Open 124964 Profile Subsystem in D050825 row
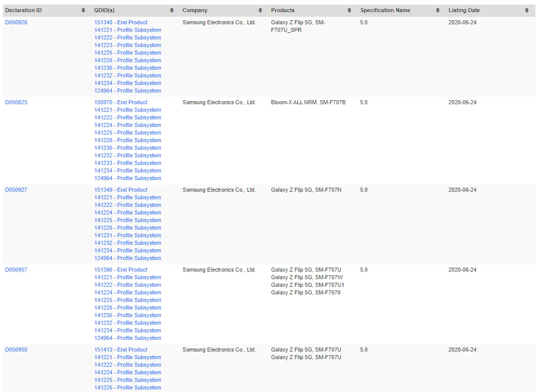Image resolution: width=538 pixels, height=392 pixels. click(x=127, y=178)
